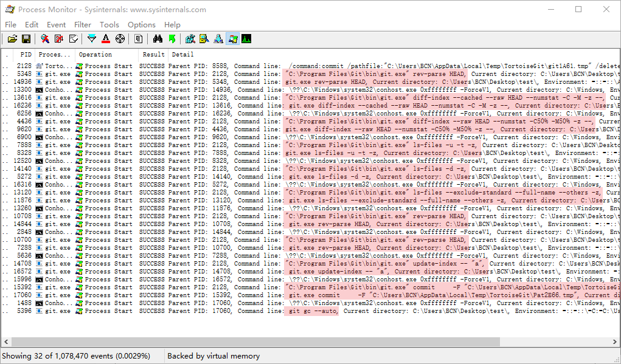Sort by the Result column header
Viewport: 621px width, 364px height.
click(153, 55)
